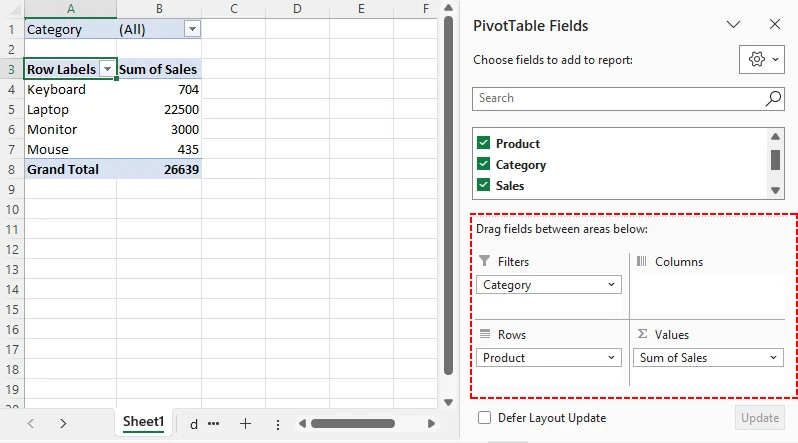The height and width of the screenshot is (443, 798).
Task: Switch to the sheet tab labeled d
Action: pyautogui.click(x=194, y=424)
